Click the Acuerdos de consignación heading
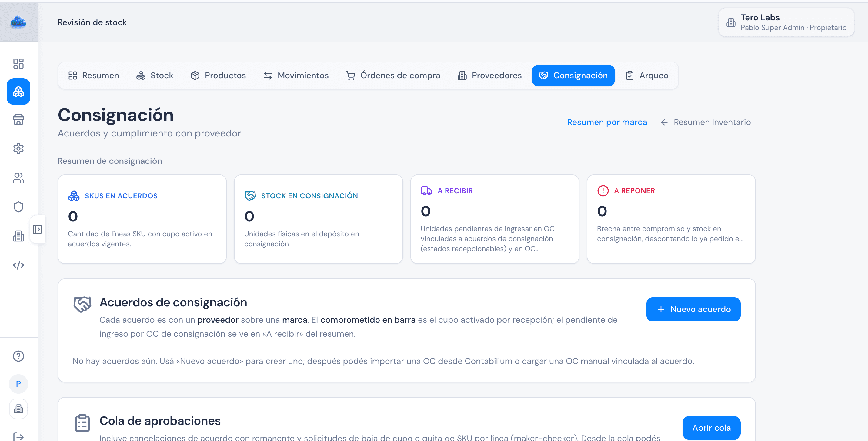This screenshot has height=441, width=868. pos(173,302)
